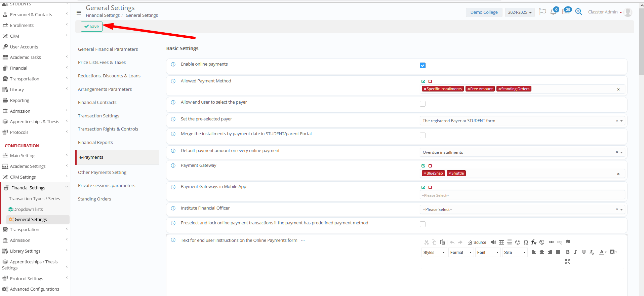644x296 pixels.
Task: Uncheck Enable online payments checkbox
Action: (422, 66)
